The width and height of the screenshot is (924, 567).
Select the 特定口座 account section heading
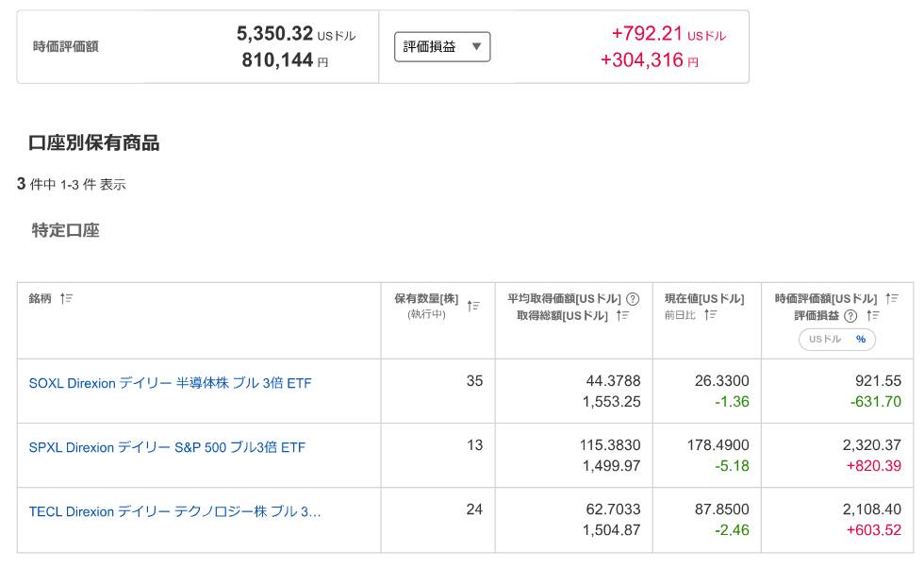coord(65,230)
